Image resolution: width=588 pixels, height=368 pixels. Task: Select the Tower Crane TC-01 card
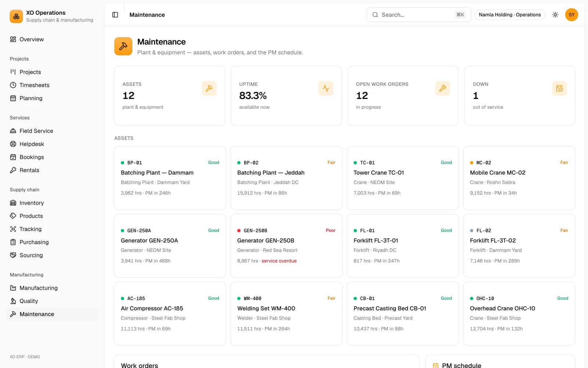(x=403, y=178)
